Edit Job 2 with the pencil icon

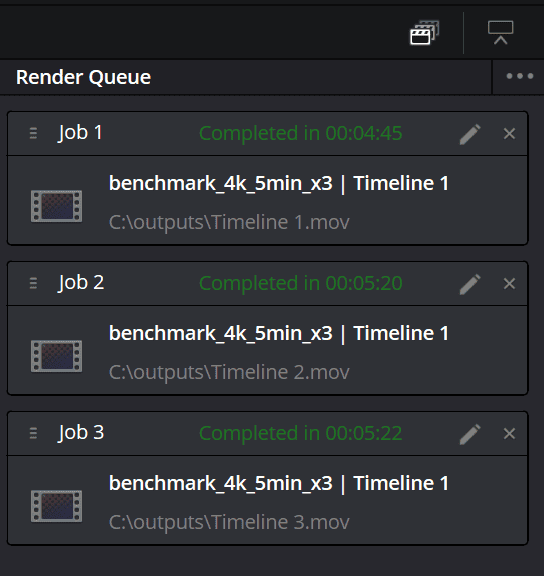tap(470, 284)
